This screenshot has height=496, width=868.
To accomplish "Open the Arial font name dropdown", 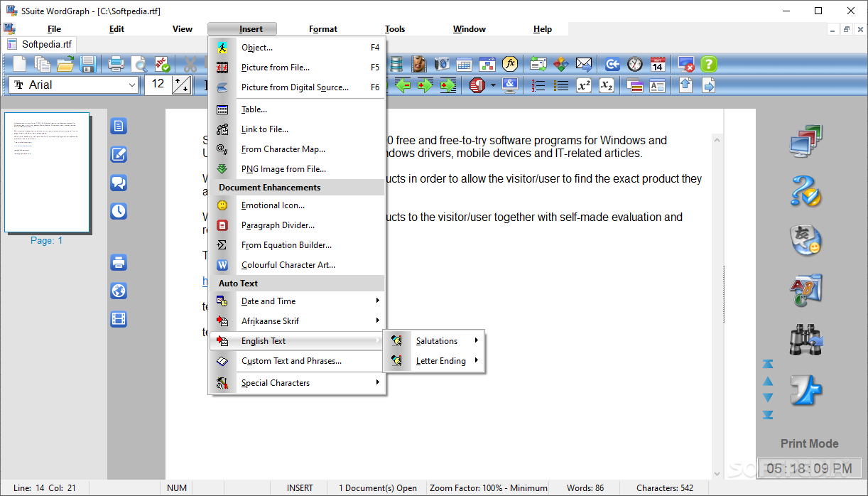I will [x=131, y=85].
